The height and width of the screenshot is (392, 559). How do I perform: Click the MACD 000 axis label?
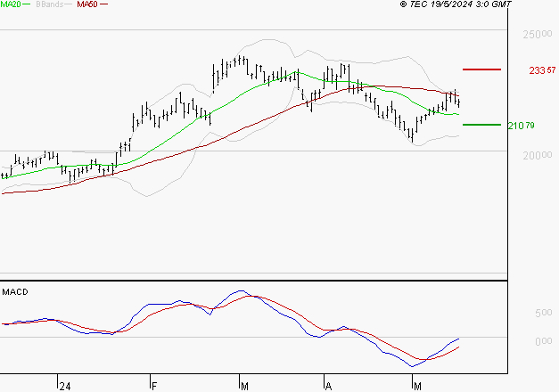coord(544,341)
